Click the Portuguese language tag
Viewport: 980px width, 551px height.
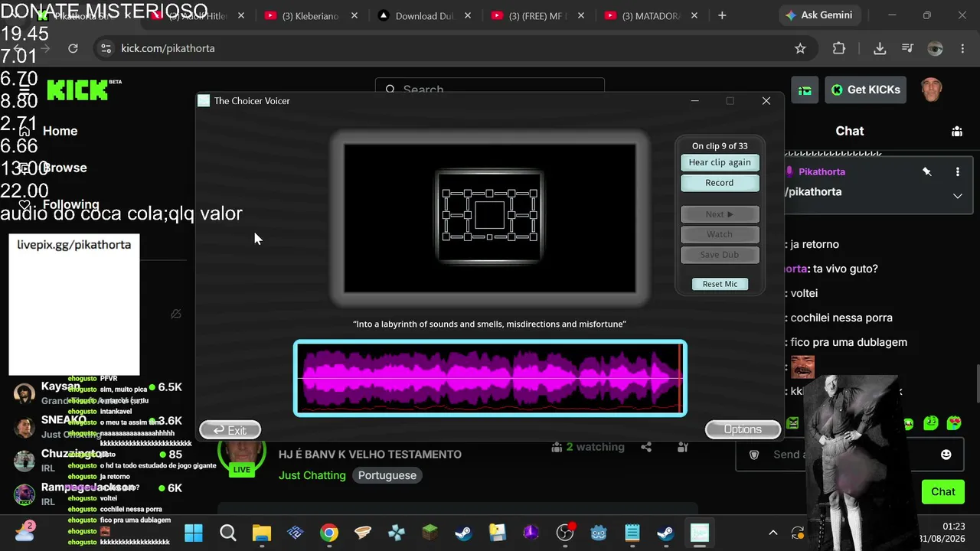[387, 475]
